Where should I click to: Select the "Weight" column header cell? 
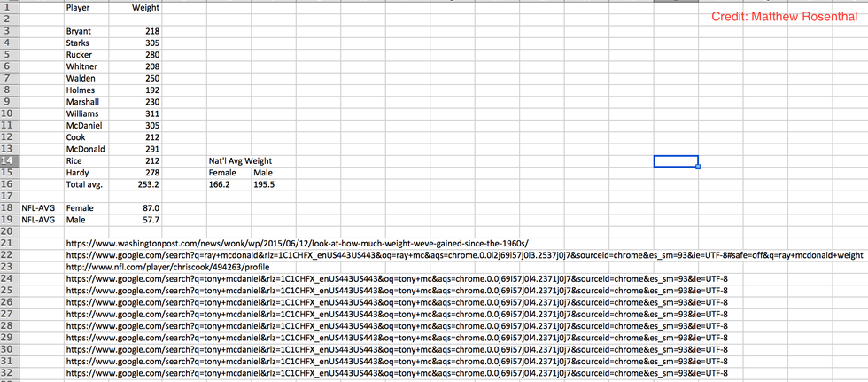pos(145,8)
